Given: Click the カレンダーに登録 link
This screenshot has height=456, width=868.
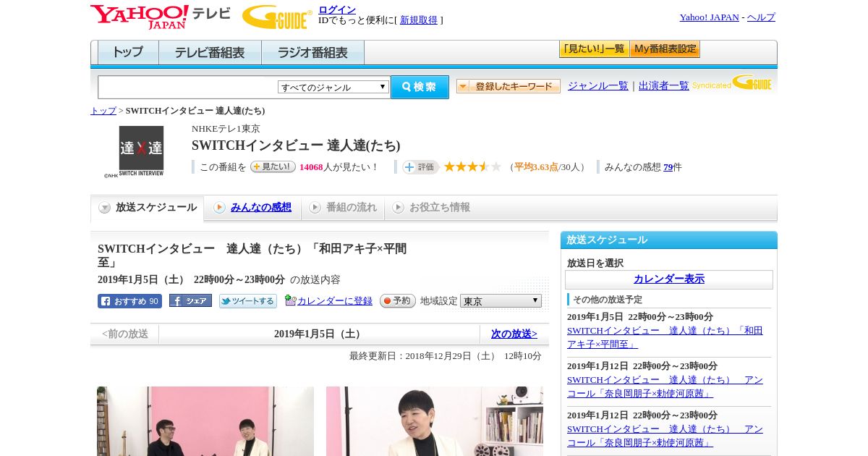Looking at the screenshot, I should 335,300.
